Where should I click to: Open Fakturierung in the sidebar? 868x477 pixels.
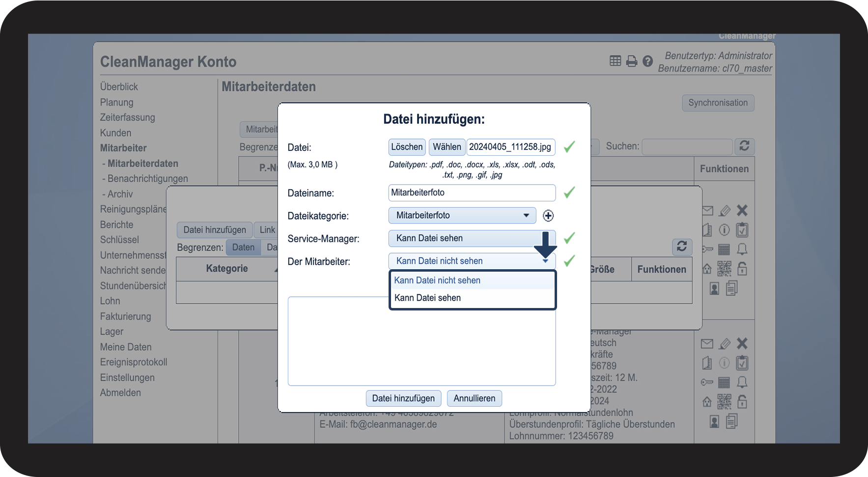tap(126, 316)
